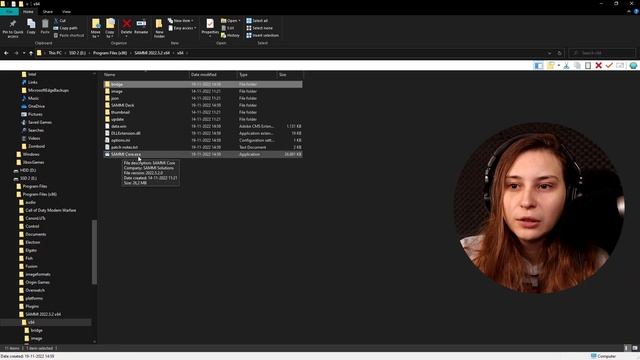Select the thumbnail folder in file list
Image resolution: width=640 pixels, height=360 pixels.
tap(203, 112)
